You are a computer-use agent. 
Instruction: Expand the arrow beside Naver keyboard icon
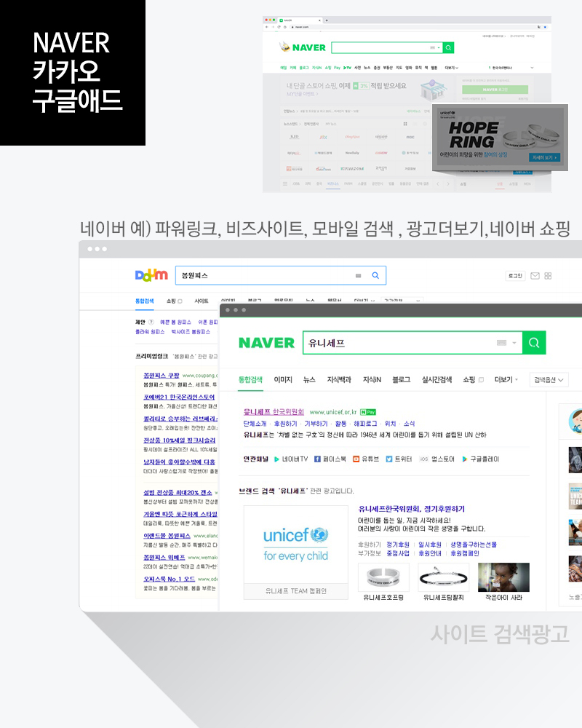pos(514,343)
